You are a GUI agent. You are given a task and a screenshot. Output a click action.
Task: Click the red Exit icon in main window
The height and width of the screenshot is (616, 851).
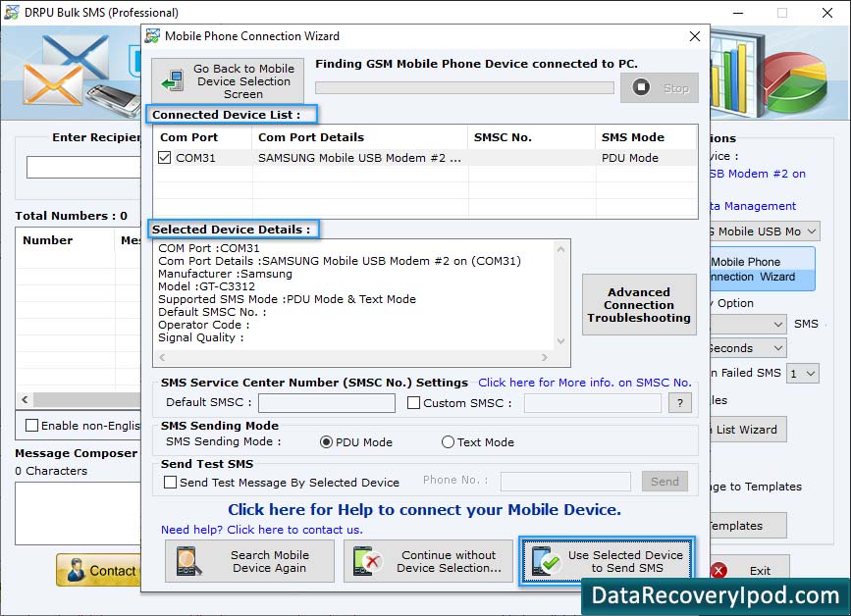pyautogui.click(x=718, y=570)
